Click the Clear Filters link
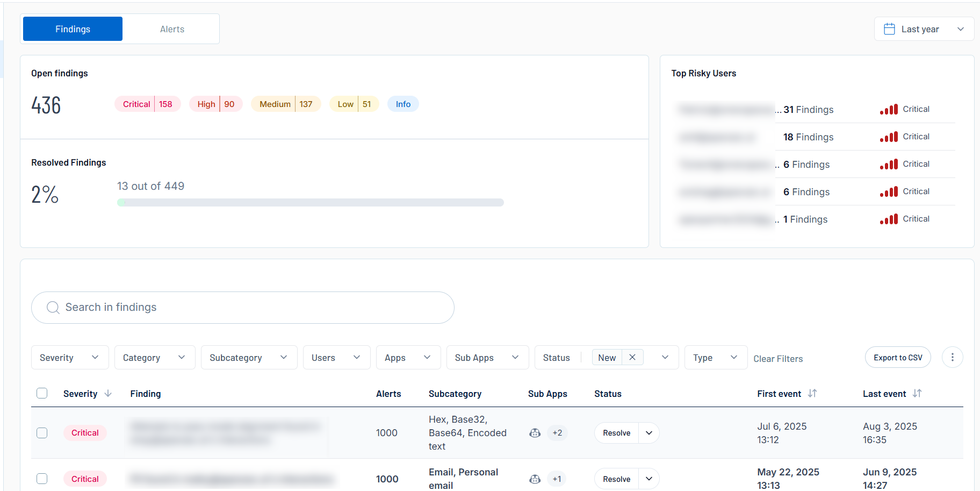This screenshot has width=980, height=491. coord(777,359)
